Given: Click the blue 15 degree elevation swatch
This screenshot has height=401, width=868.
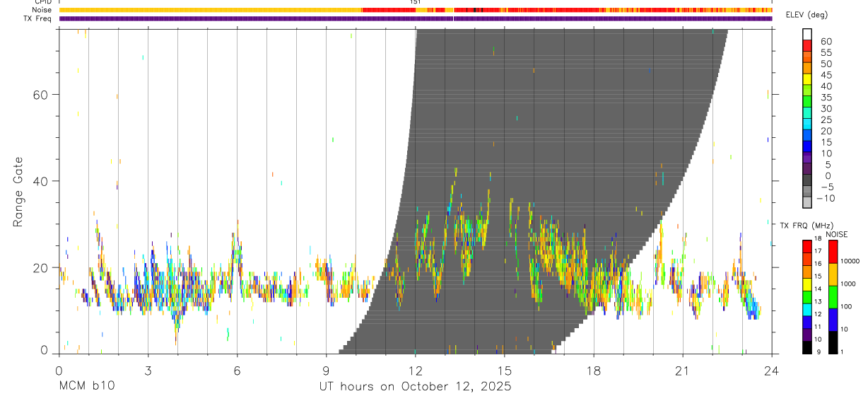Looking at the screenshot, I should click(807, 146).
